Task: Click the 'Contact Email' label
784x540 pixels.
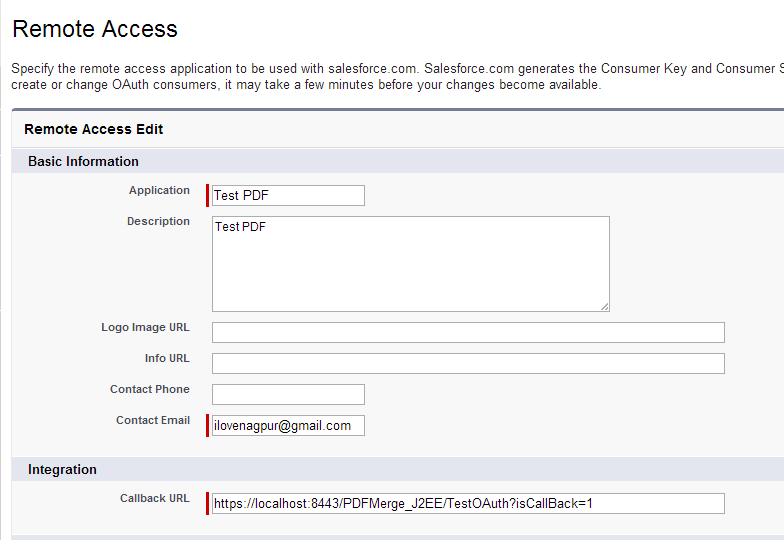Action: [153, 420]
